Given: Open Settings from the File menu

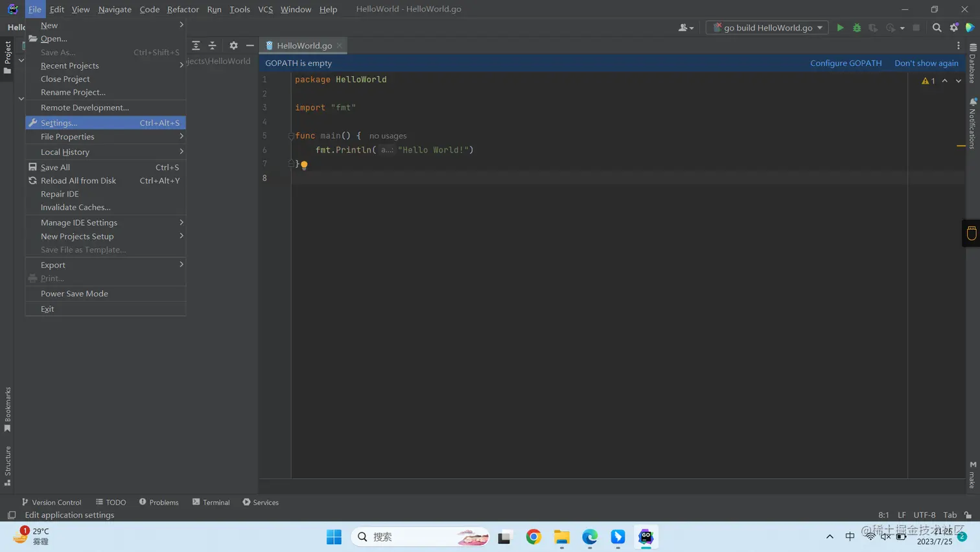Looking at the screenshot, I should coord(106,123).
